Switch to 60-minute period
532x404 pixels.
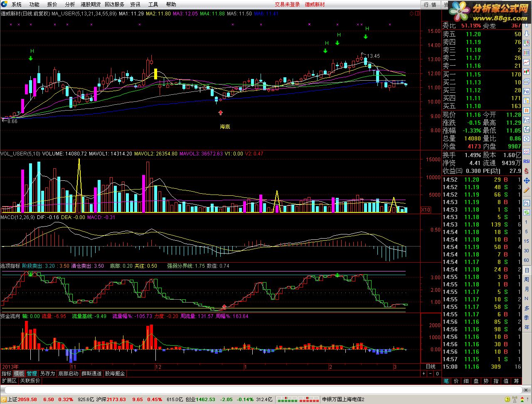pyautogui.click(x=527, y=260)
